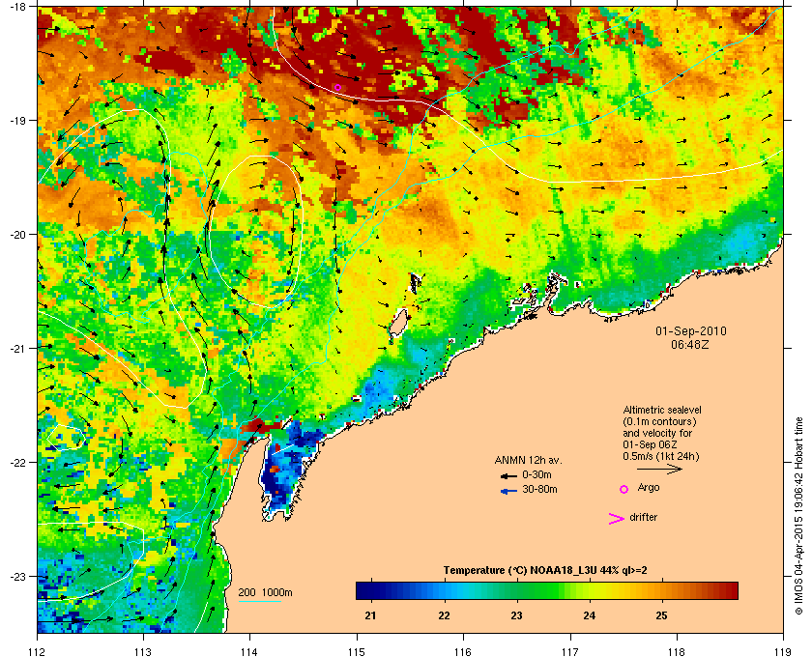Click the IMOS copyright timestamp text
812x657 pixels.
pyautogui.click(x=798, y=515)
